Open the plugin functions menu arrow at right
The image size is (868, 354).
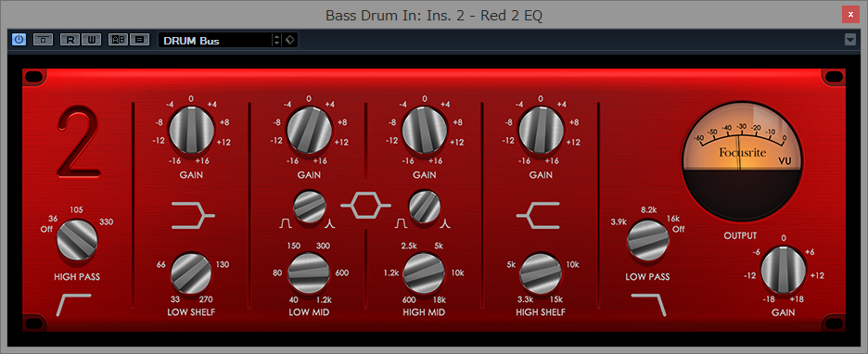849,40
